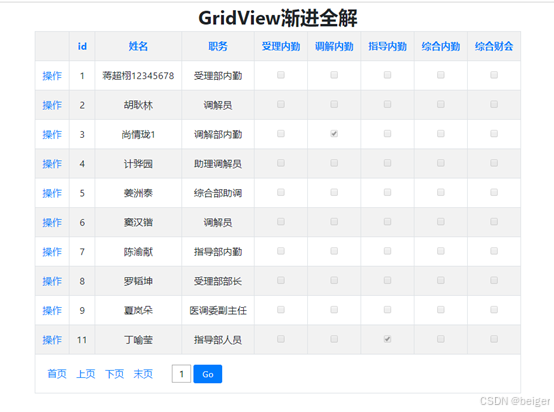This screenshot has width=554, height=412.
Task: Toggle 综合内勤 checkbox in row id 3
Action: (441, 134)
